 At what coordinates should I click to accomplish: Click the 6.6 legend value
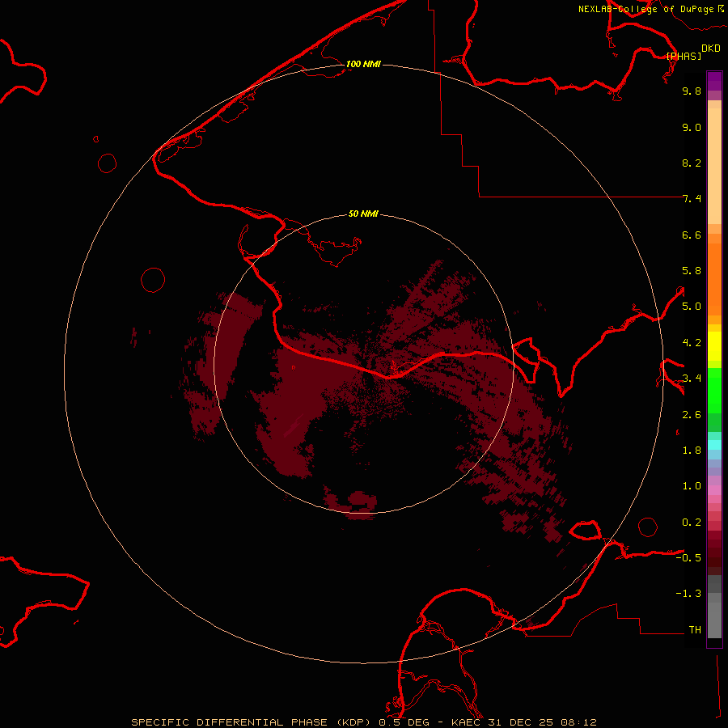(692, 235)
